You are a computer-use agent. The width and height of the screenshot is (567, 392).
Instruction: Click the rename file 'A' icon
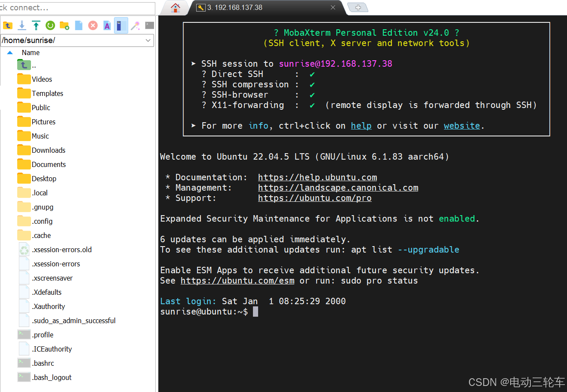coord(107,25)
